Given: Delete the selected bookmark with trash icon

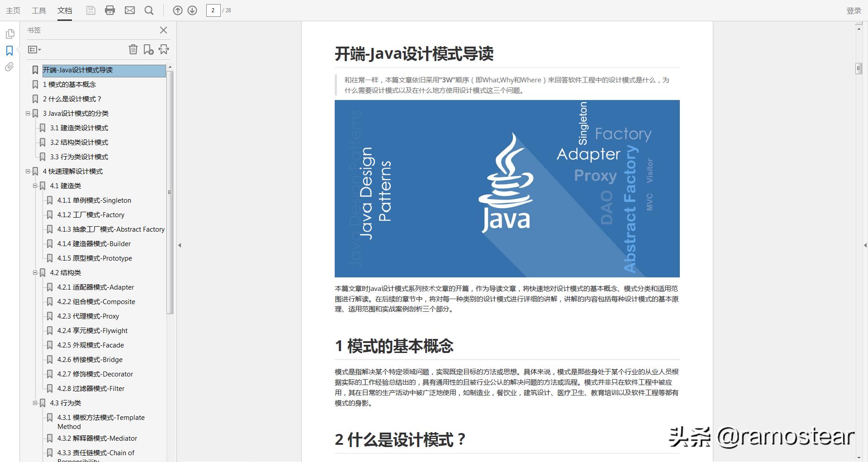Looking at the screenshot, I should pos(133,49).
